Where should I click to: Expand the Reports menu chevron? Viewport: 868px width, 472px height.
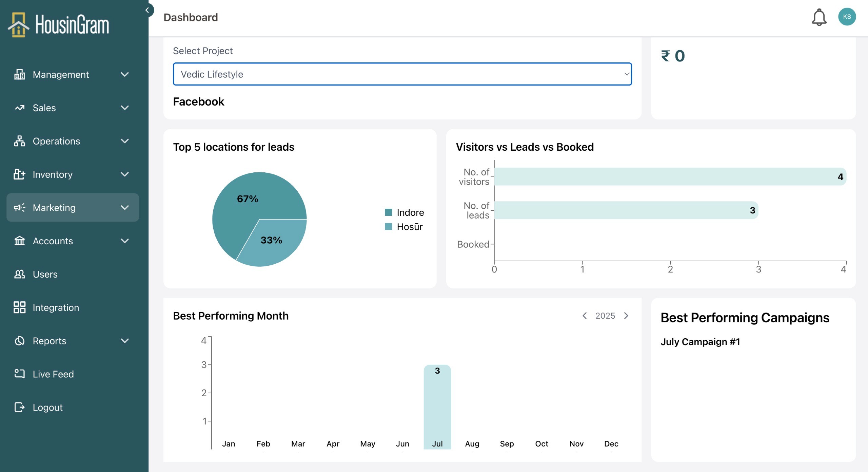[125, 341]
